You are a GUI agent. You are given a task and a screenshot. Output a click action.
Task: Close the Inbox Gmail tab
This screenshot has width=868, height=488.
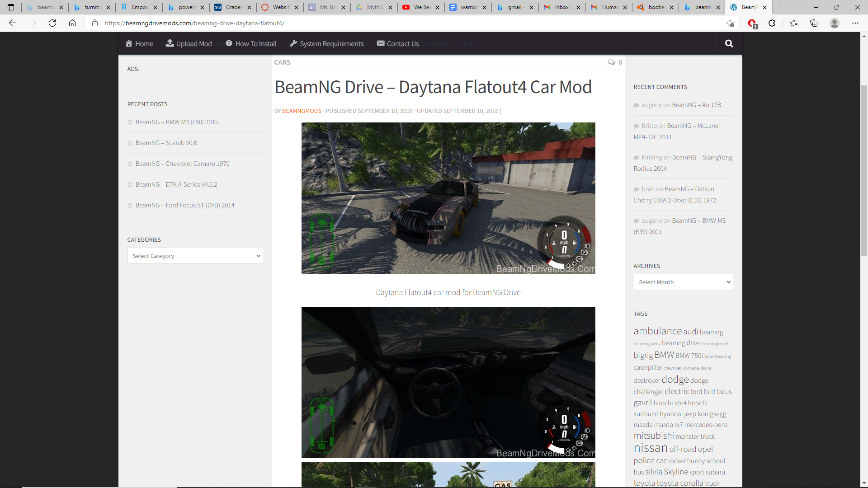[578, 7]
